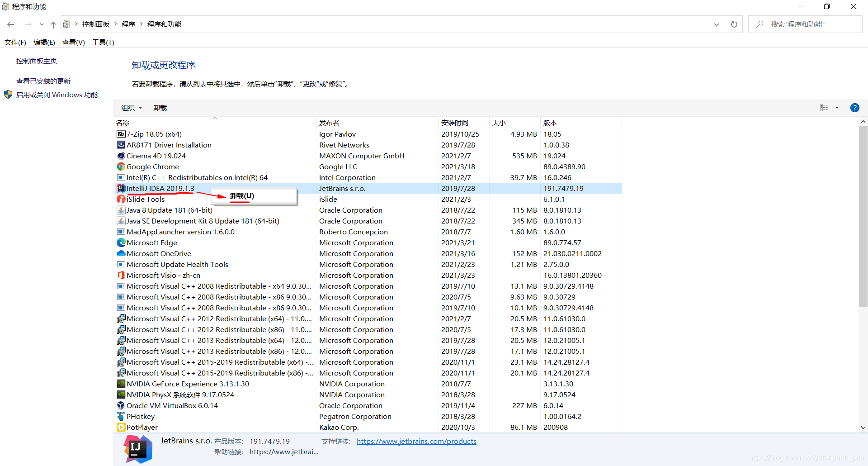Click the AR8171 Driver Installation icon
The width and height of the screenshot is (868, 466).
(x=121, y=145)
